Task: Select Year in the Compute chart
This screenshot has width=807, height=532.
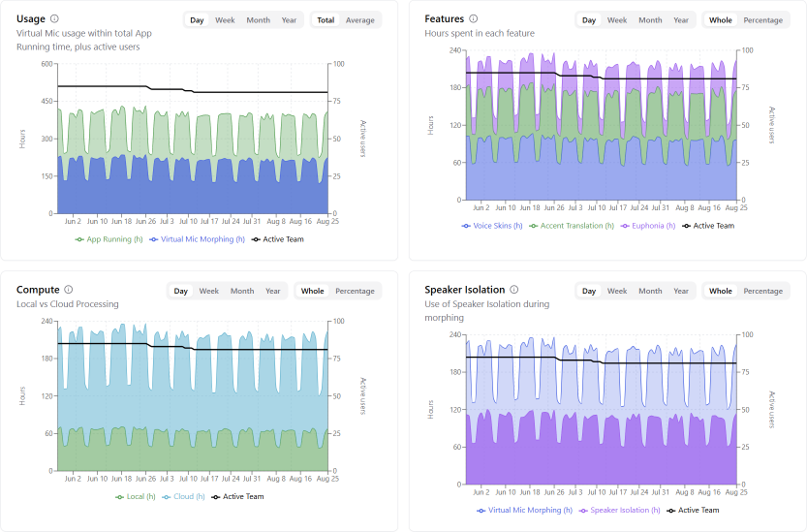Action: point(273,291)
